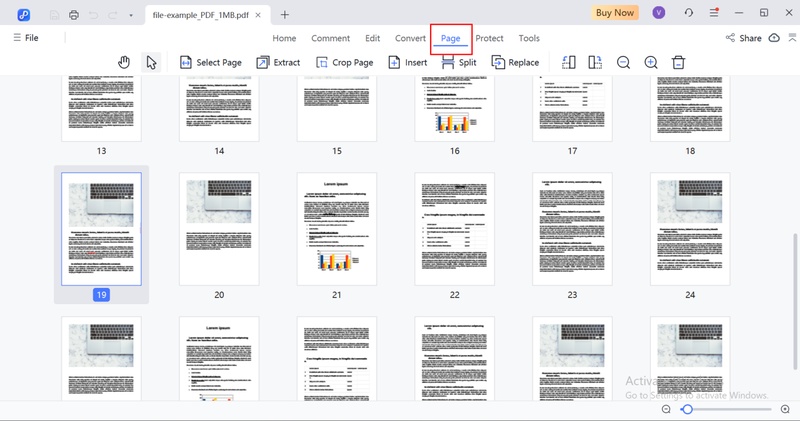This screenshot has height=421, width=800.
Task: Select page 13 thumbnail
Action: tap(102, 108)
